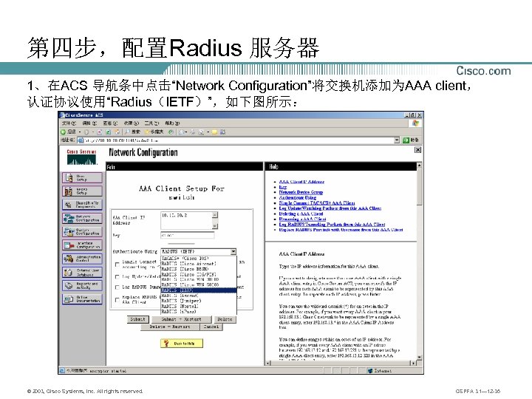Screen dimensions: 532x399
Task: Click the Delete + Restart button
Action: [170, 327]
